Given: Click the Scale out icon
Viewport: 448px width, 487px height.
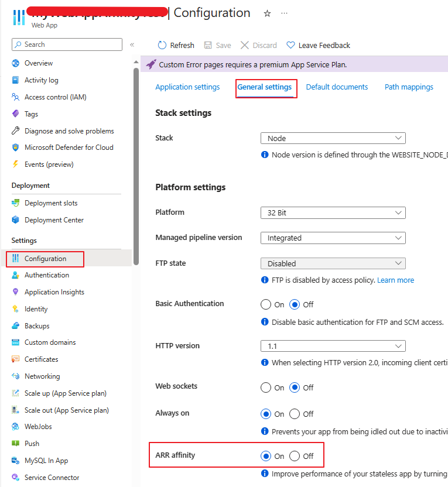Looking at the screenshot, I should [x=16, y=410].
